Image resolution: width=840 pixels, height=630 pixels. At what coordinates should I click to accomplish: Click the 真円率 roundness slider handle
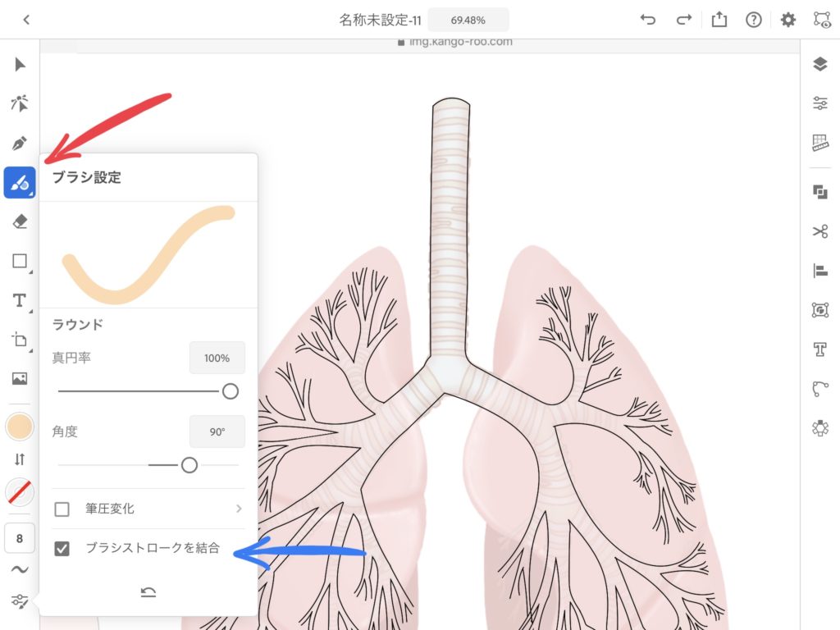pos(231,391)
